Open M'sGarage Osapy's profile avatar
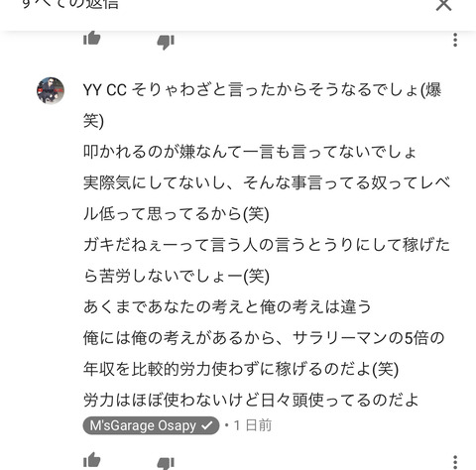The width and height of the screenshot is (476, 470). click(51, 90)
